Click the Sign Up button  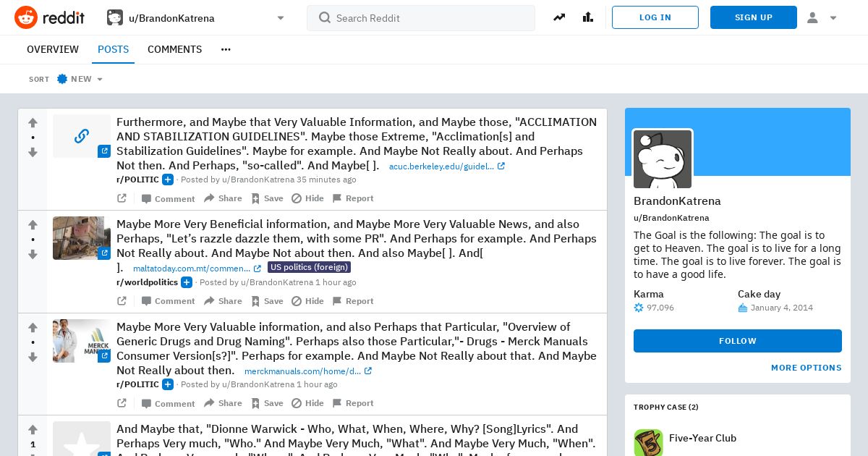(754, 17)
